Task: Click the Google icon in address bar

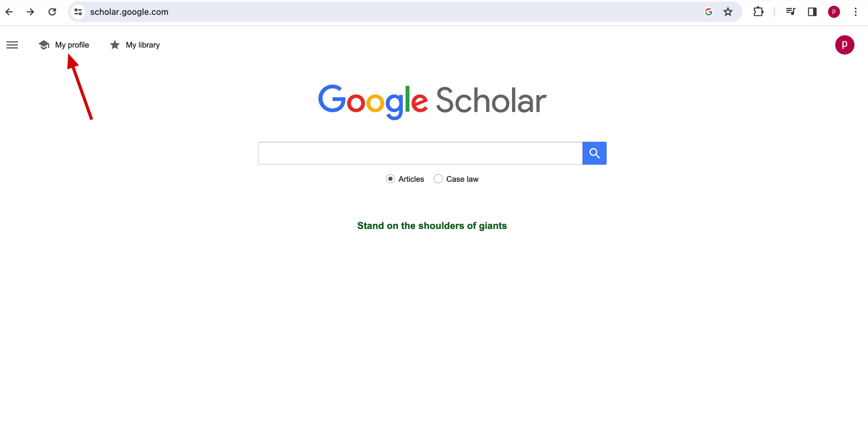Action: tap(708, 12)
